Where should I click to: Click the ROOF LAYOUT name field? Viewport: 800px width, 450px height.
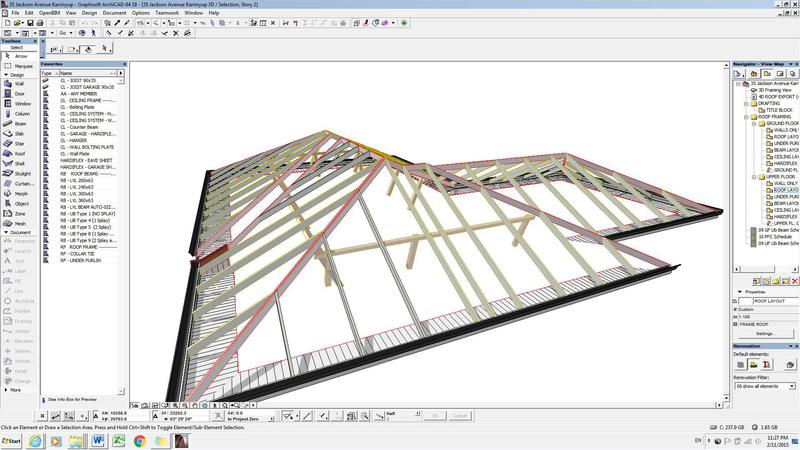(x=774, y=301)
